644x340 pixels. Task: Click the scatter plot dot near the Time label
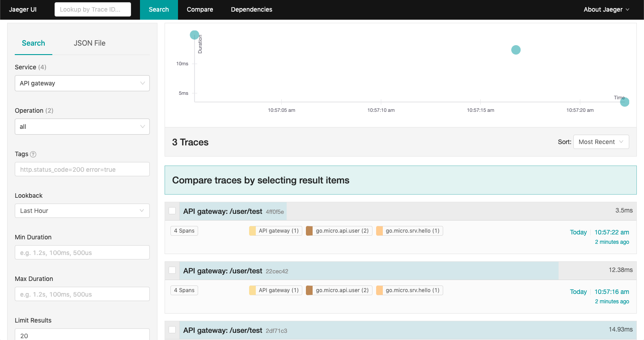pyautogui.click(x=625, y=102)
